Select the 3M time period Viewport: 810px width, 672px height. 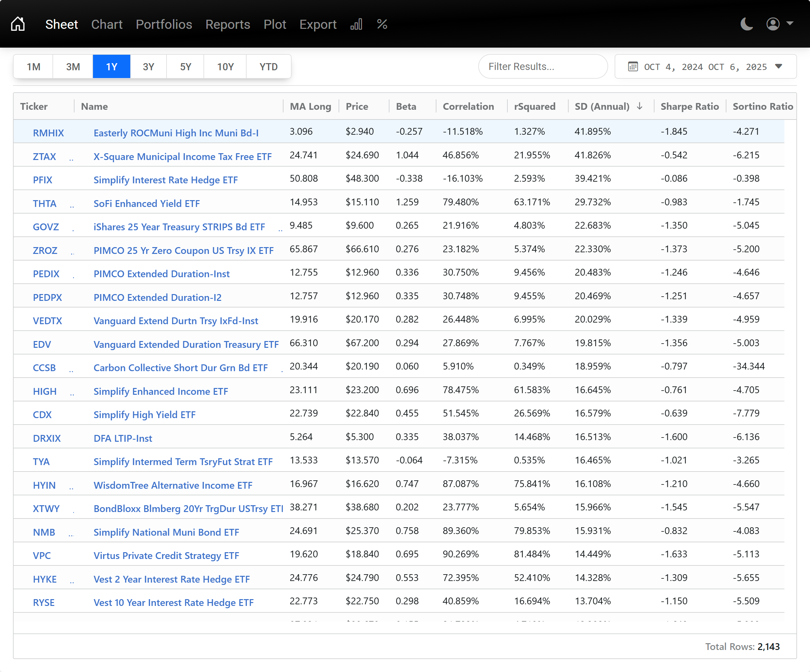coord(73,67)
